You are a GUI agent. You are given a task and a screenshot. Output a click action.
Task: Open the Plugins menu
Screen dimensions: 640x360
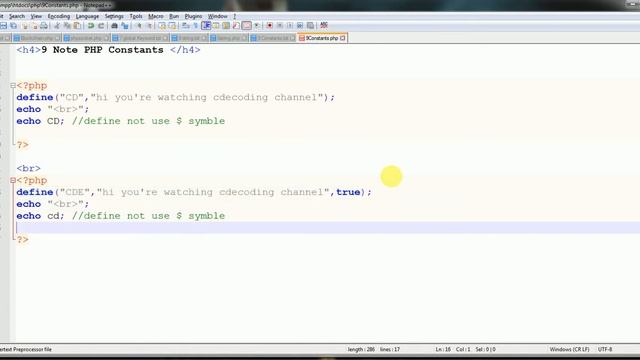coord(193,16)
